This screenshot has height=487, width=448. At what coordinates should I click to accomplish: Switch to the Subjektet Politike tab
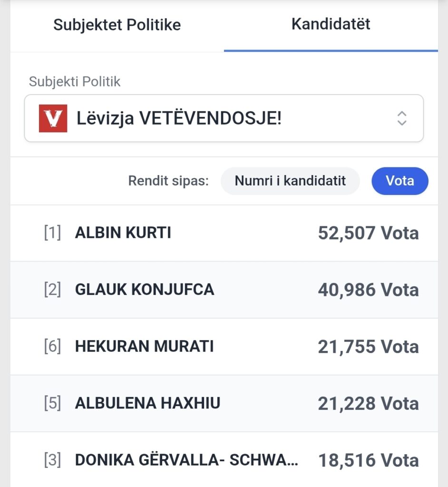pyautogui.click(x=117, y=25)
